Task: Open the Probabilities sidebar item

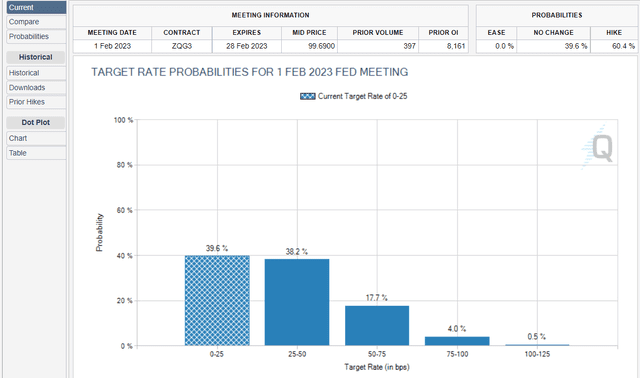Action: tap(36, 36)
